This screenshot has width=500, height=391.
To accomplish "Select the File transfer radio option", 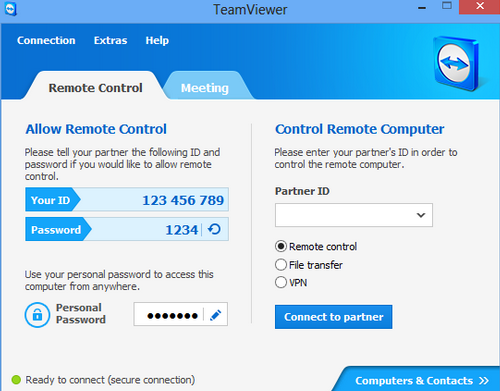I will 281,265.
